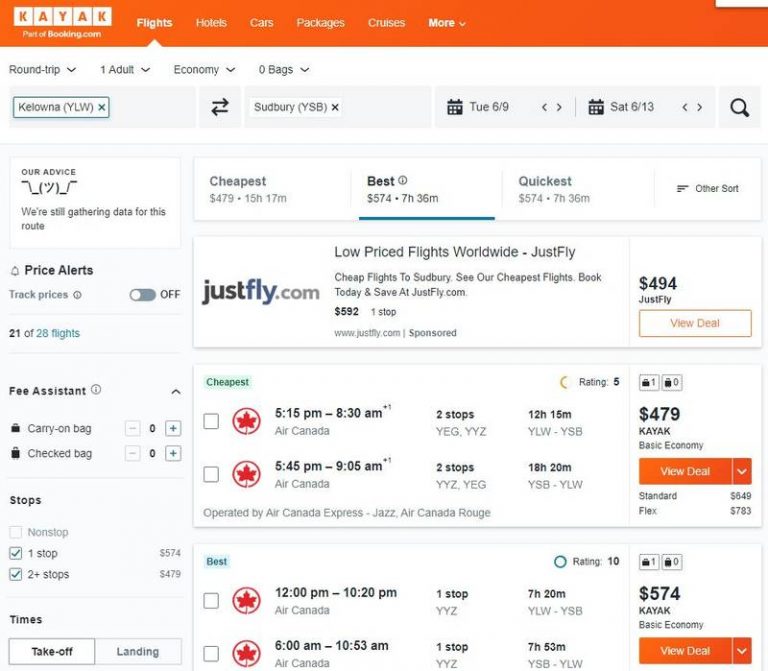Viewport: 768px width, 671px height.
Task: Uncheck the 2+ stops filter
Action: pos(16,574)
